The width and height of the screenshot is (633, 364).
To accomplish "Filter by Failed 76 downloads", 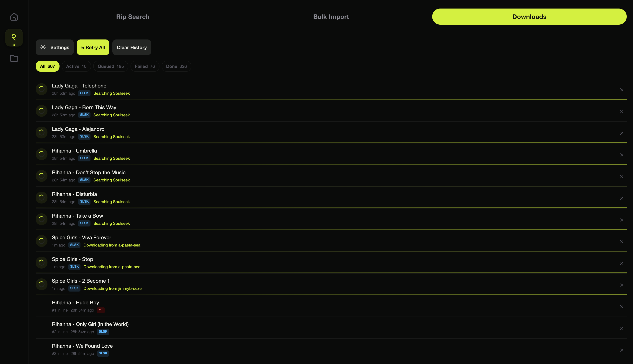I will coord(145,66).
